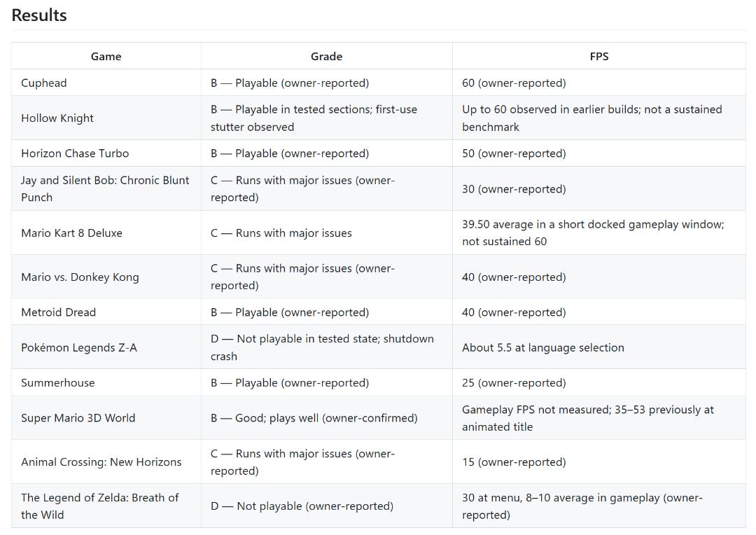Viewport: 756px width, 535px height.
Task: Click the Summerhouse game cell
Action: point(106,382)
